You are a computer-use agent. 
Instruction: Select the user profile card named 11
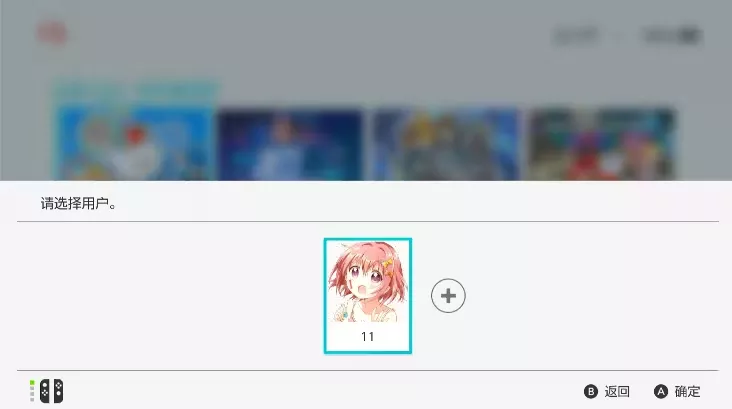(368, 296)
